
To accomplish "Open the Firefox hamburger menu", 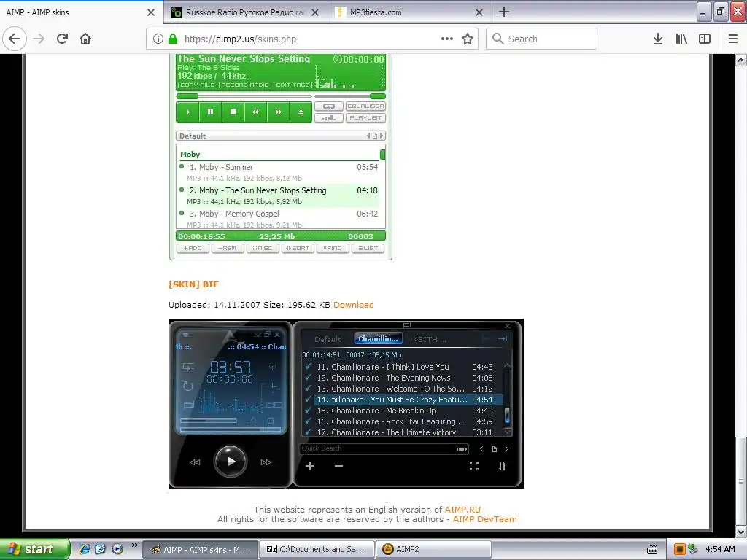I will (733, 39).
